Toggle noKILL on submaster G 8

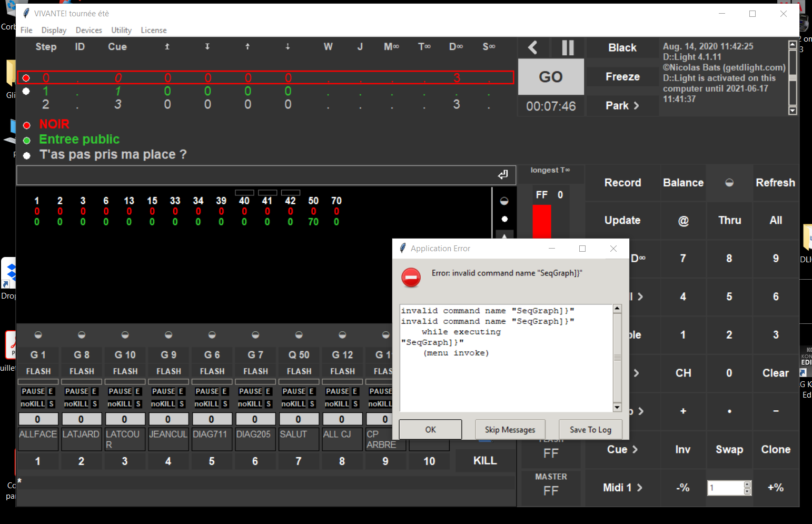coord(76,404)
